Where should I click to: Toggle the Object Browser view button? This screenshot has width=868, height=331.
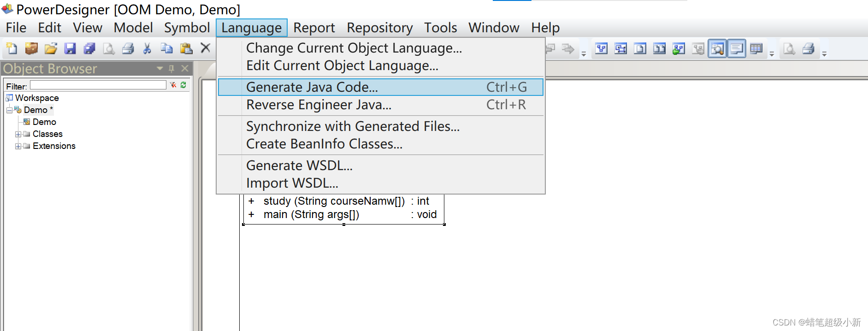point(718,48)
